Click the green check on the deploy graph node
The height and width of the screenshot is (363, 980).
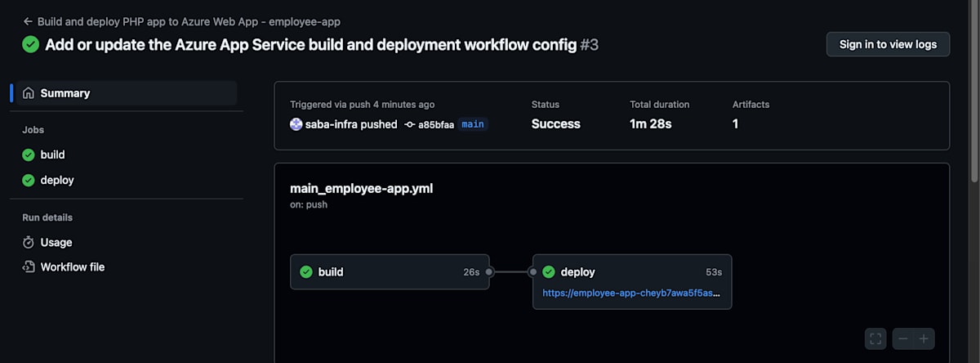(549, 271)
